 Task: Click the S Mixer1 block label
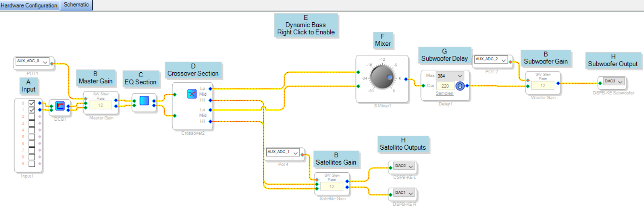[382, 106]
